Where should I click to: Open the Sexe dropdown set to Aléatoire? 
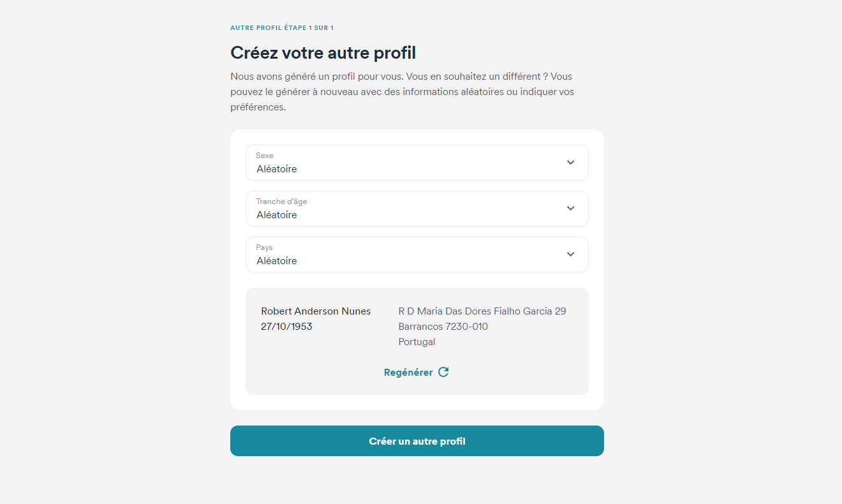[417, 163]
